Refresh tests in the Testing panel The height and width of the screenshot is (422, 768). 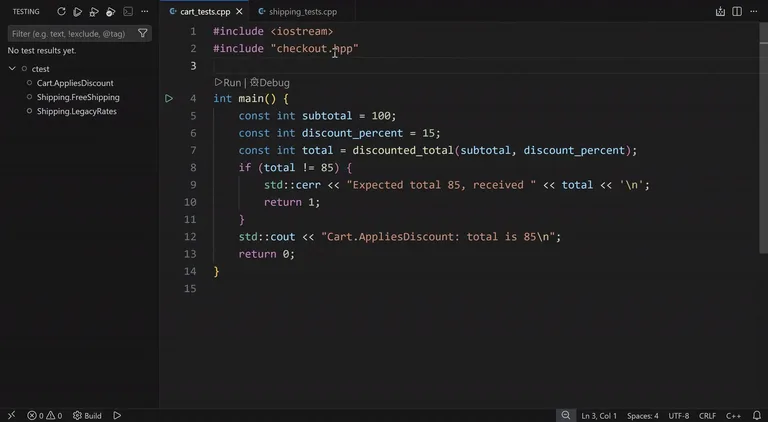(61, 11)
